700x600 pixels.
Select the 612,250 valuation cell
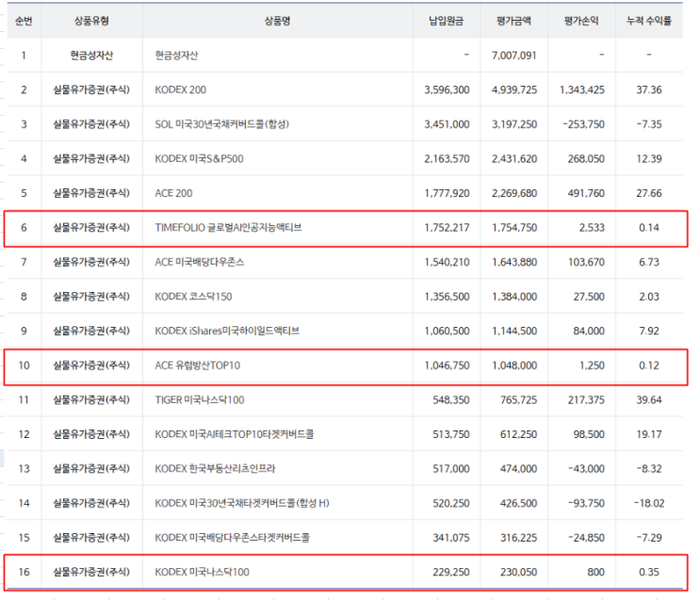point(518,434)
